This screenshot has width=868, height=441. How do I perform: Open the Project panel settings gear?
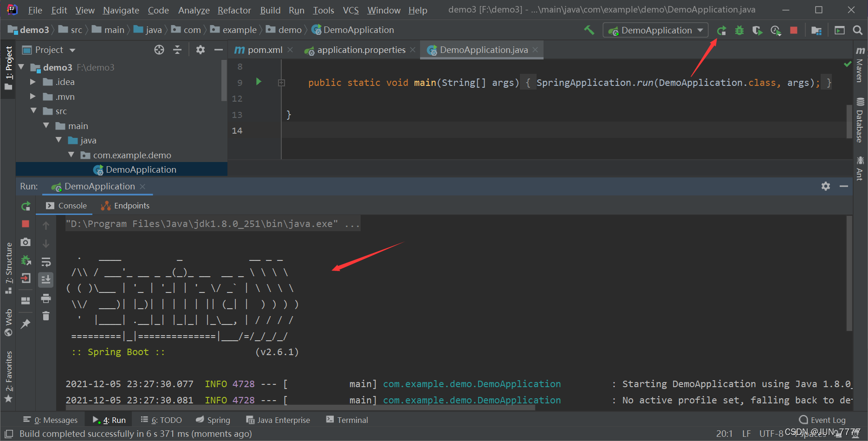point(201,50)
